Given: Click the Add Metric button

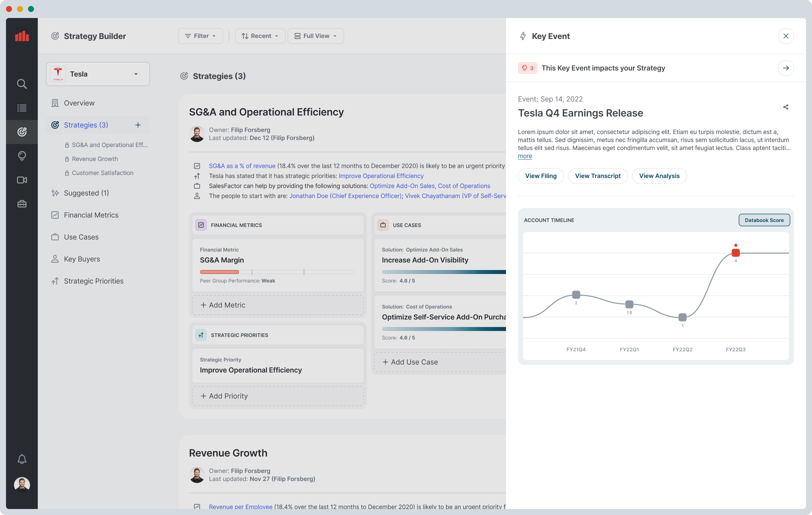Looking at the screenshot, I should tap(278, 305).
